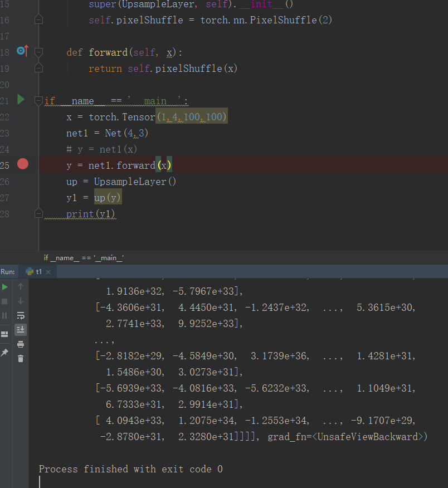Click the override marker icon on line 18
The height and width of the screenshot is (488, 448).
click(x=22, y=51)
